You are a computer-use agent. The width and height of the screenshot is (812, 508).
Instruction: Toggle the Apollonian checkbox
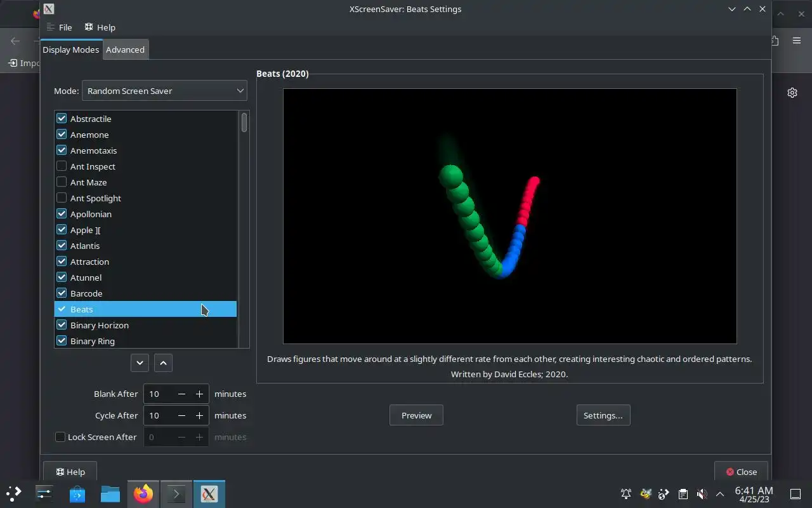point(62,213)
